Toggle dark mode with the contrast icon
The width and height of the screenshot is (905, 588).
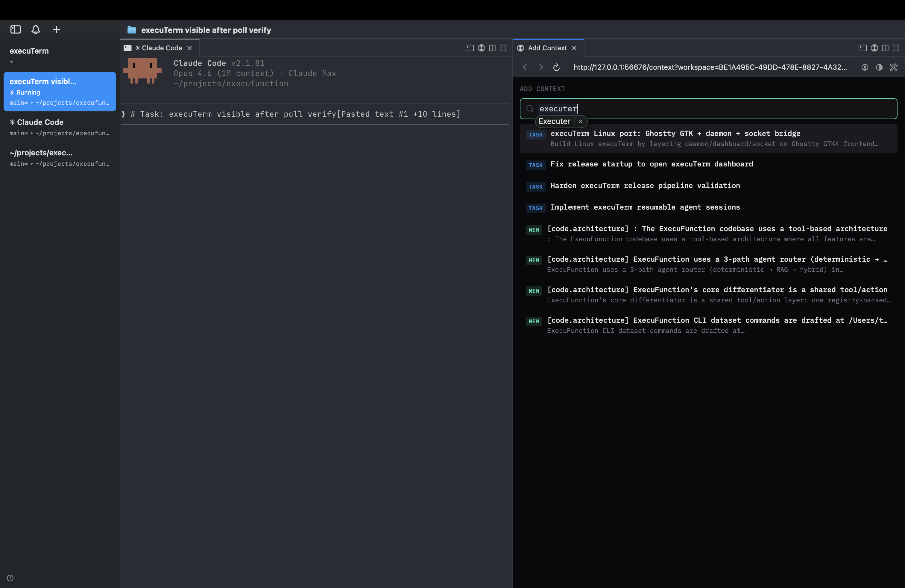point(879,67)
